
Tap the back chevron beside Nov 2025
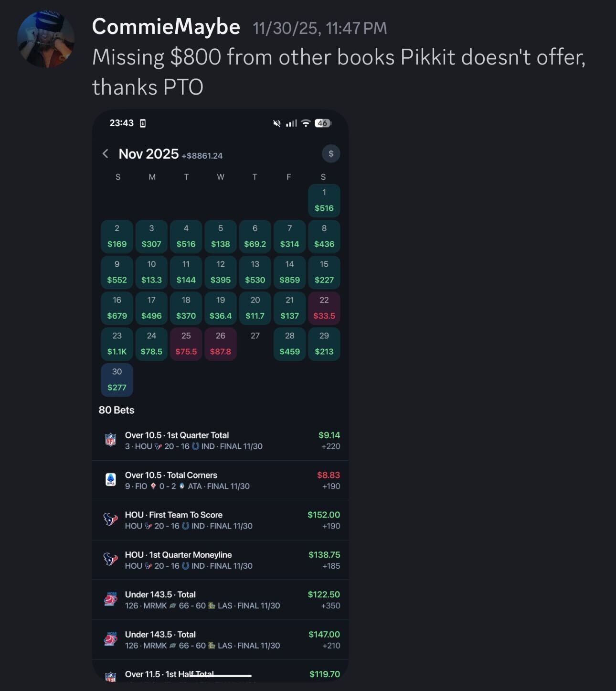click(x=106, y=154)
